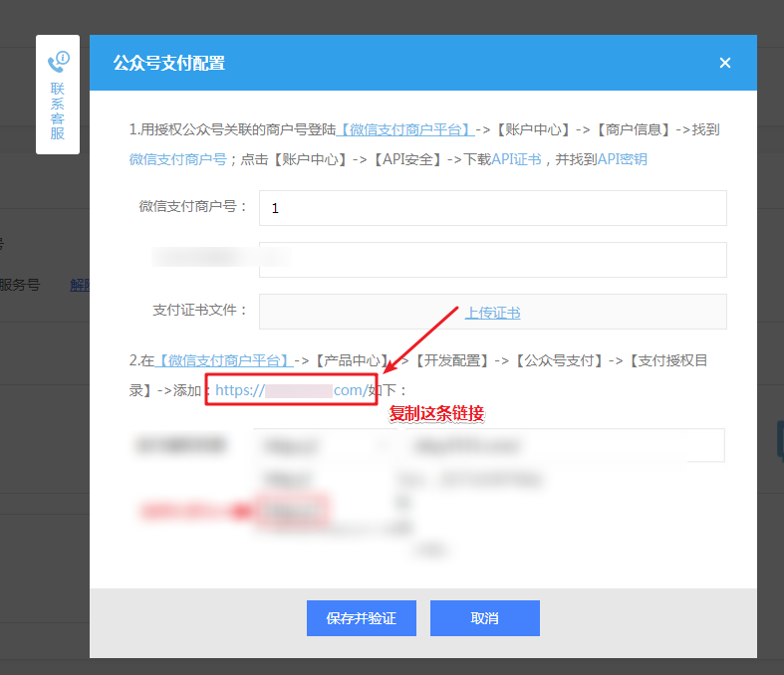The height and width of the screenshot is (675, 784).
Task: Click the 取消 button
Action: (x=484, y=618)
